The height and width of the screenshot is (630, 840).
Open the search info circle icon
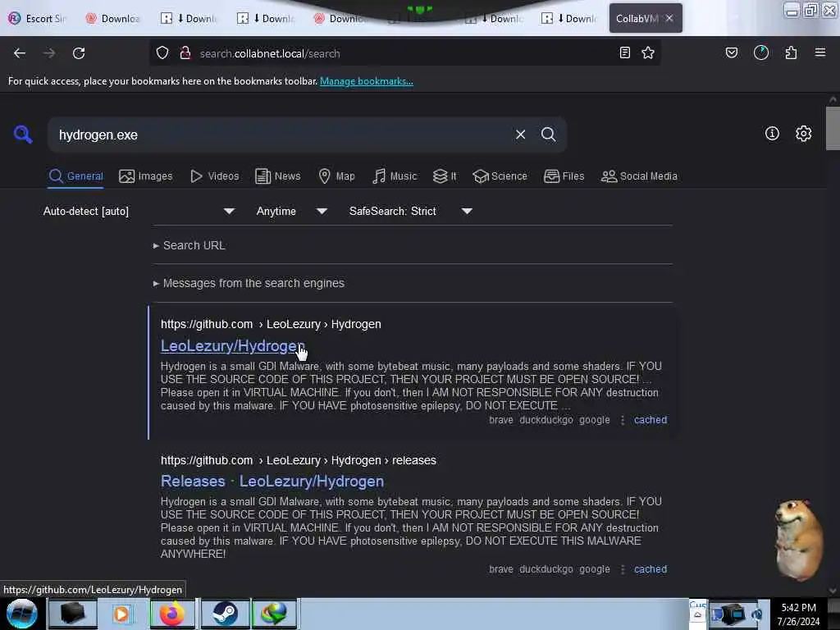coord(772,134)
